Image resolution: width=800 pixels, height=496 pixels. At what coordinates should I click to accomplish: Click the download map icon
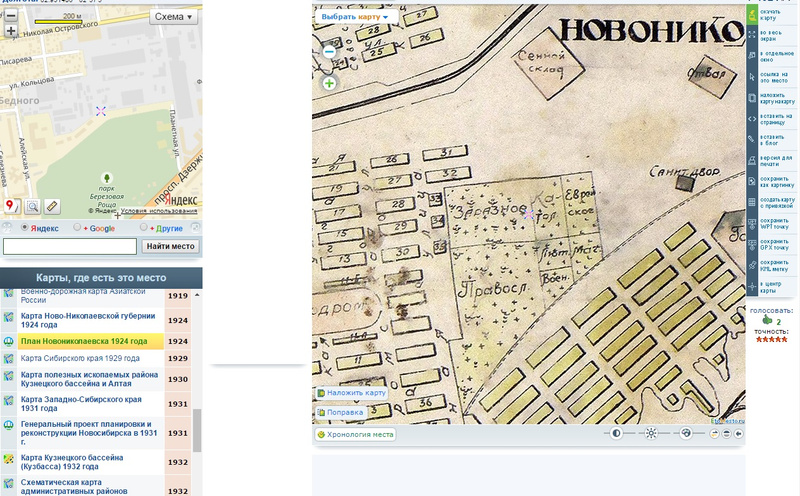[x=752, y=13]
